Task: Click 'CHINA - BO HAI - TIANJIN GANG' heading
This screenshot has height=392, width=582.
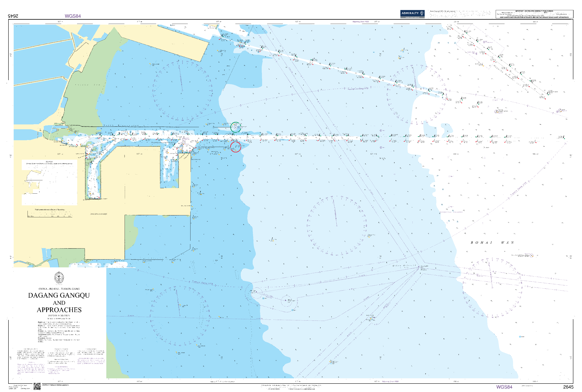Action: click(x=59, y=289)
